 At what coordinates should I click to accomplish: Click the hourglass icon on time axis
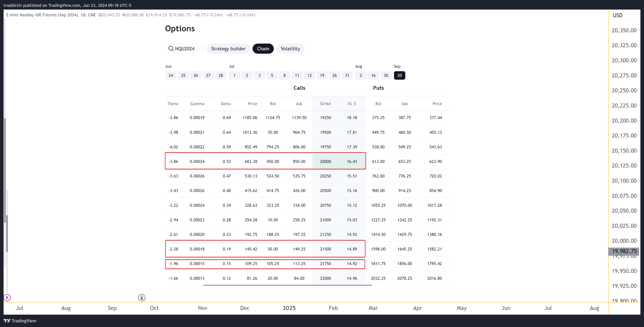(142, 298)
